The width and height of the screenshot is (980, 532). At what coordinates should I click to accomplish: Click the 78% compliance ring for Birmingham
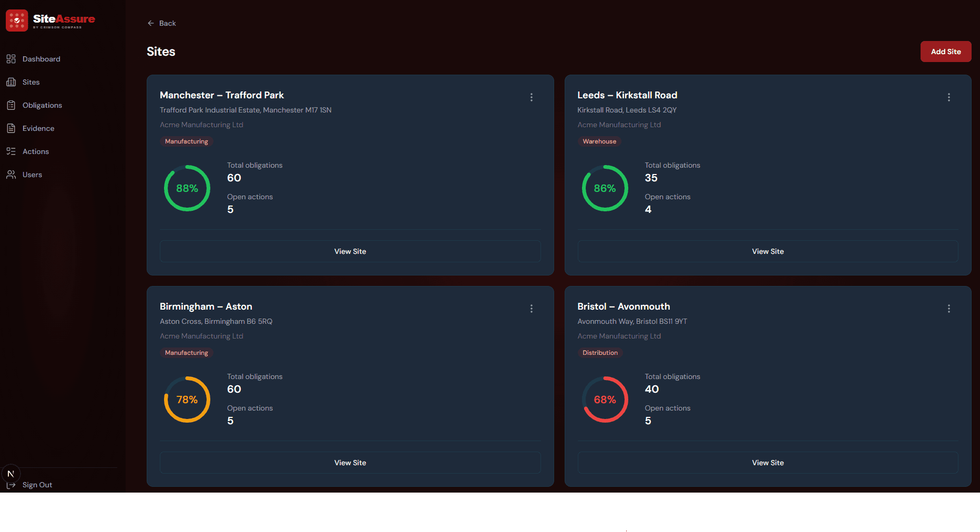(x=187, y=400)
